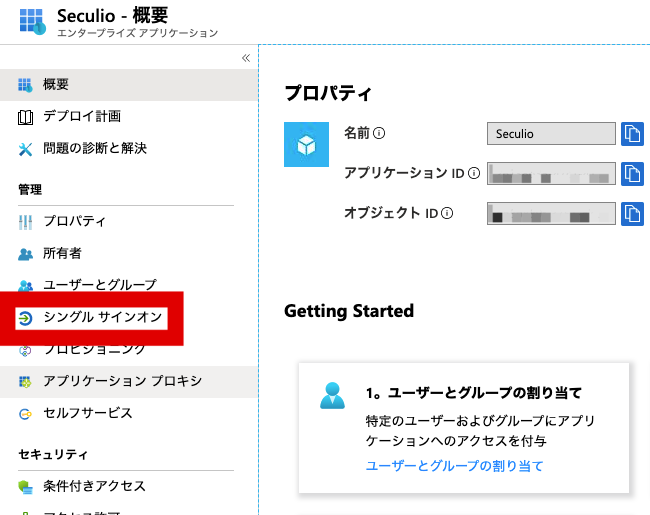This screenshot has width=650, height=515.
Task: Click the Seculio - 概要 page title
Action: (112, 16)
